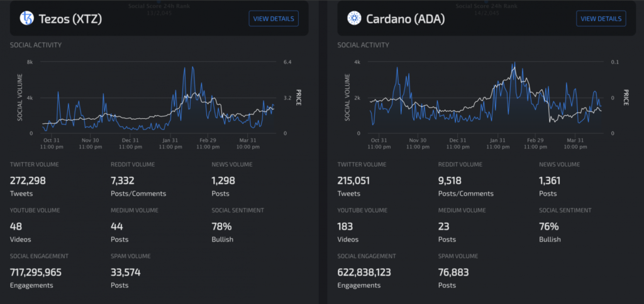Click the Tezos chart 6.4 price label
Screen dimensions: 644x304
[x=287, y=62]
